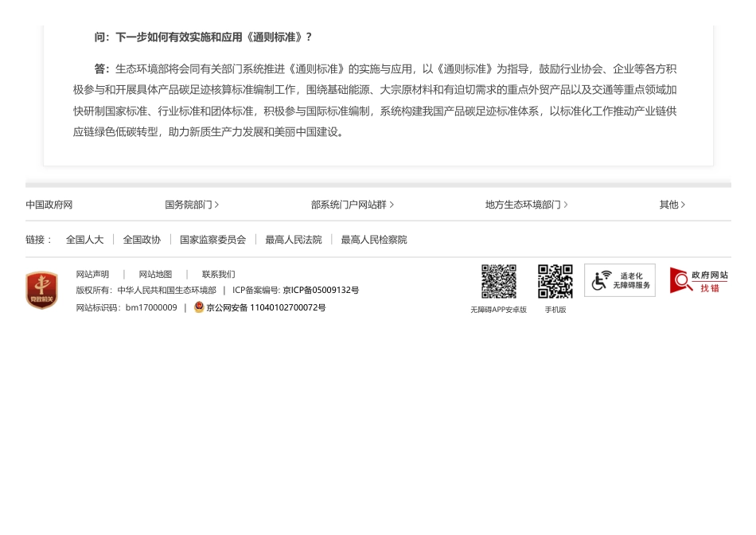
Task: Click the red 党政机关 badge icon
Action: point(41,290)
